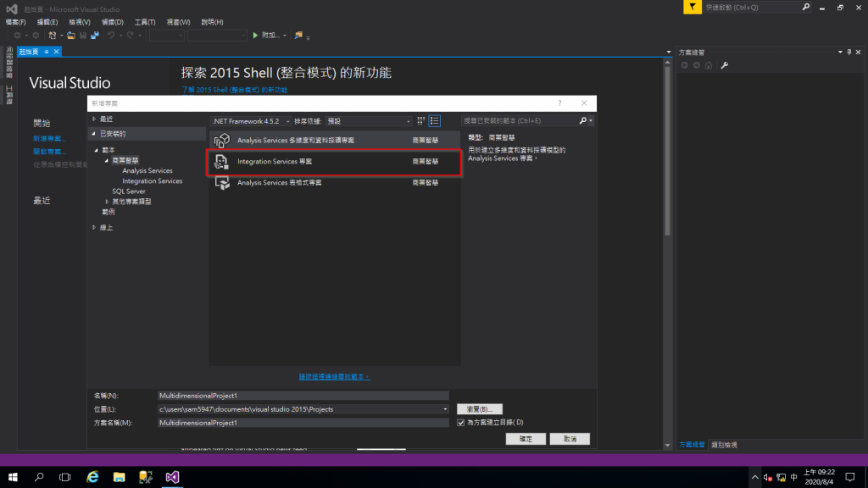This screenshot has height=488, width=868.
Task: Click the 新增專案... link on start page
Action: point(49,139)
